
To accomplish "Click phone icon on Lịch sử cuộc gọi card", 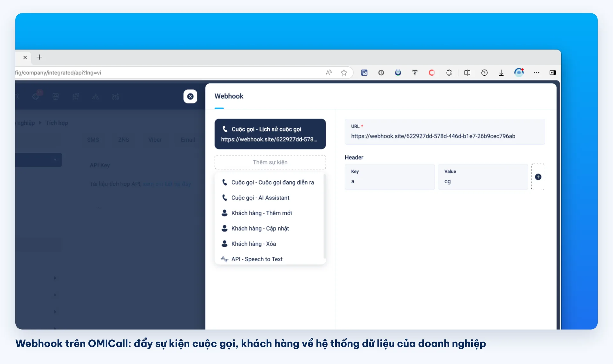I will (x=225, y=129).
